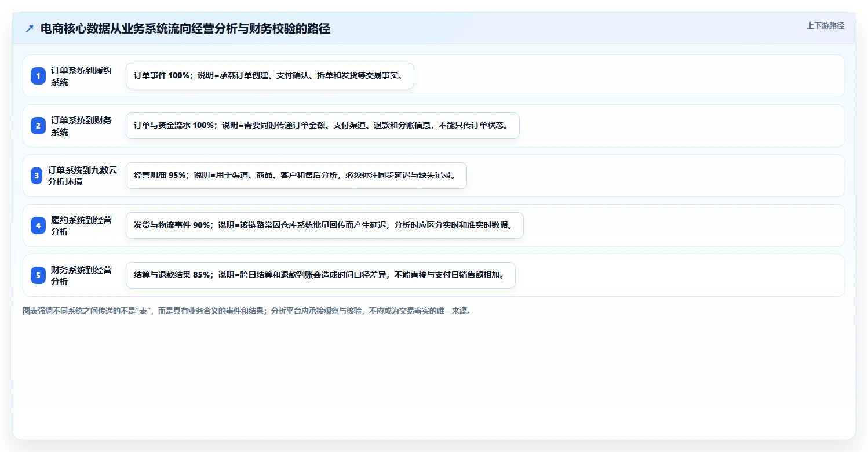Select step badge number 2
This screenshot has width=868, height=452.
point(38,126)
